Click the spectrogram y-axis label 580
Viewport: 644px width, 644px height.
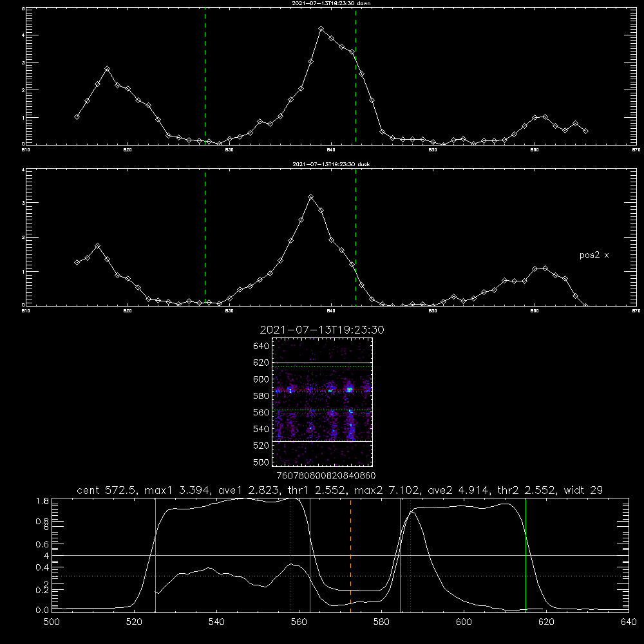tap(261, 396)
